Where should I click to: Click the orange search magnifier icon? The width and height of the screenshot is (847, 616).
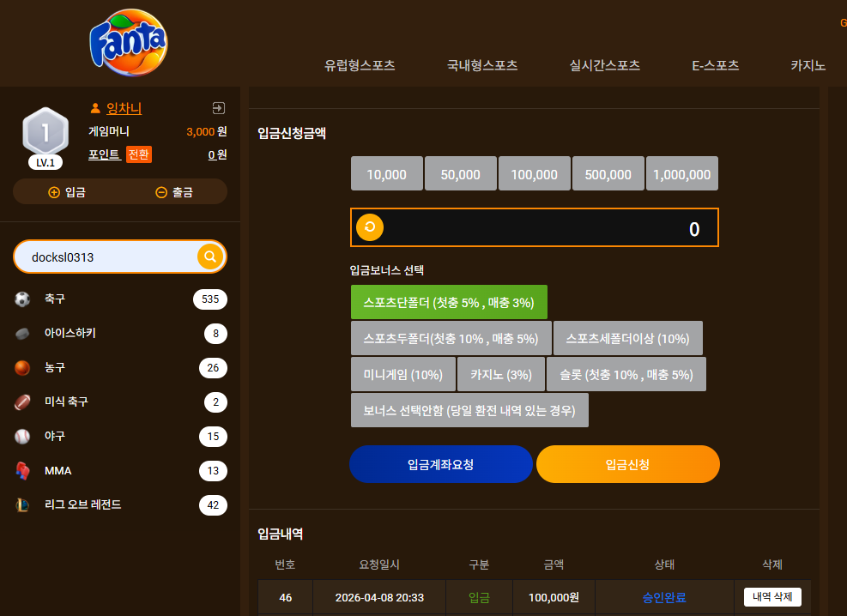(x=210, y=257)
